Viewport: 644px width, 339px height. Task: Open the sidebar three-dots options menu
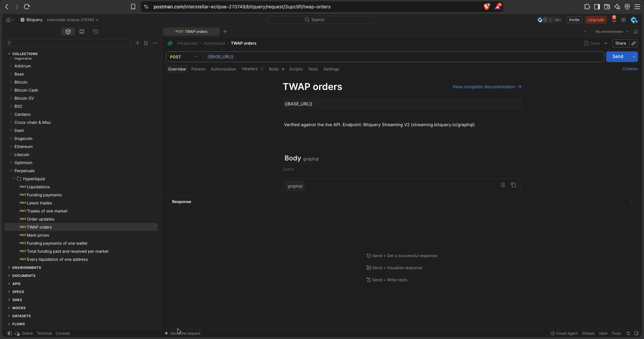pyautogui.click(x=155, y=43)
